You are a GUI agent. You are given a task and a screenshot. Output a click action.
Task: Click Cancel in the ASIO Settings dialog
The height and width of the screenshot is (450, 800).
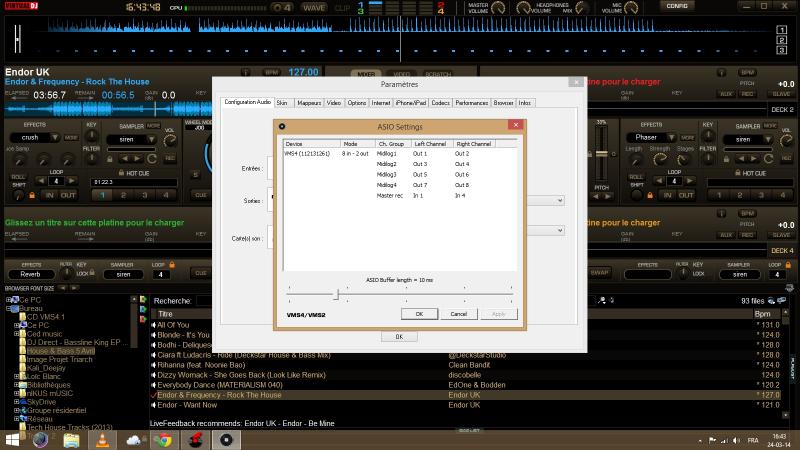(x=458, y=313)
